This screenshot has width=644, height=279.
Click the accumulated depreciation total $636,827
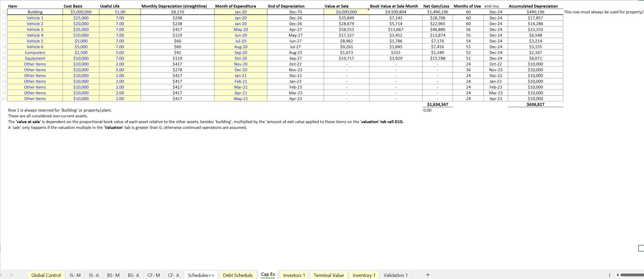[535, 105]
